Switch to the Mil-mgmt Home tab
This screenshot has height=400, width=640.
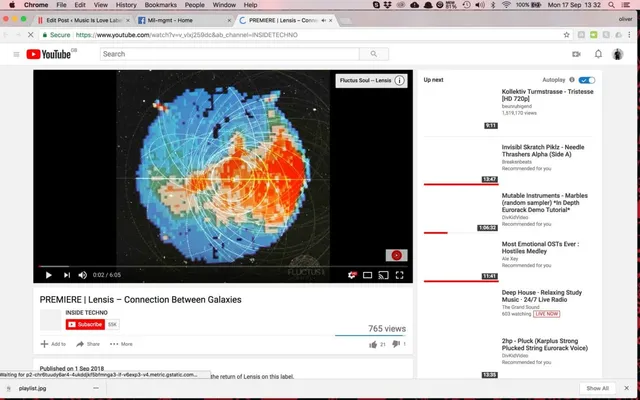[x=184, y=20]
